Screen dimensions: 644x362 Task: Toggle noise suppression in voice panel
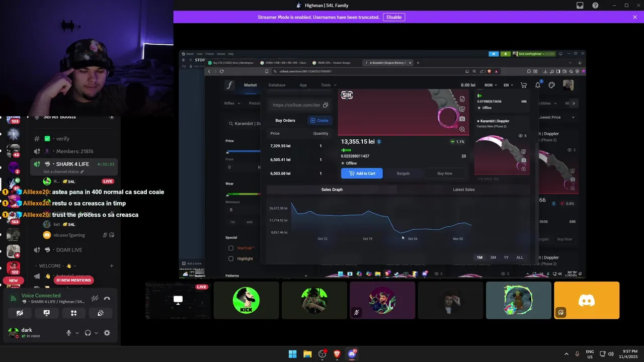[x=95, y=299]
